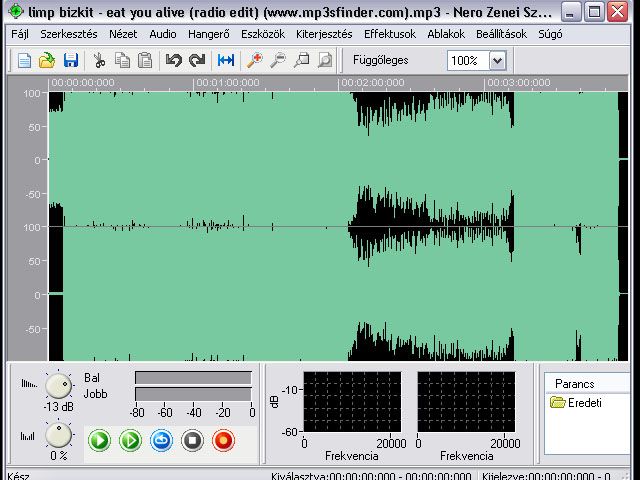Screen dimensions: 640x480
Task: Cut the selection using the scissors icon
Action: coord(99,60)
